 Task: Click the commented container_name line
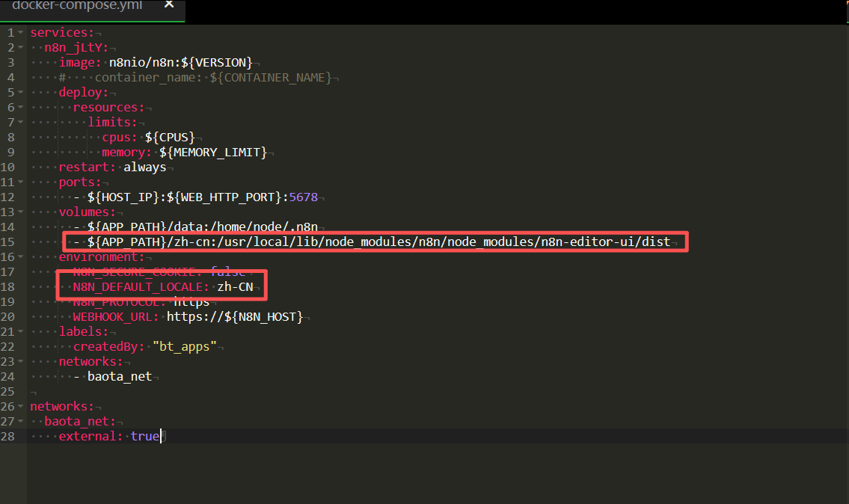(x=213, y=77)
